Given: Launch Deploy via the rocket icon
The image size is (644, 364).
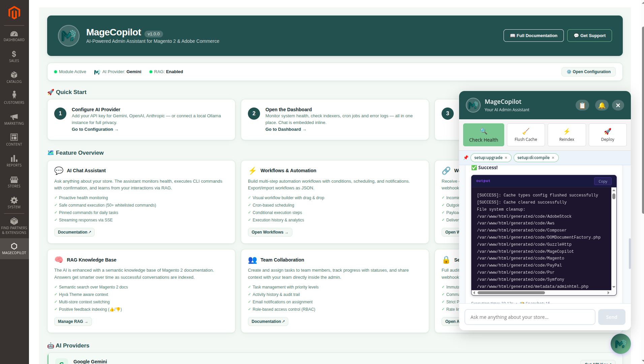Looking at the screenshot, I should 608,131.
